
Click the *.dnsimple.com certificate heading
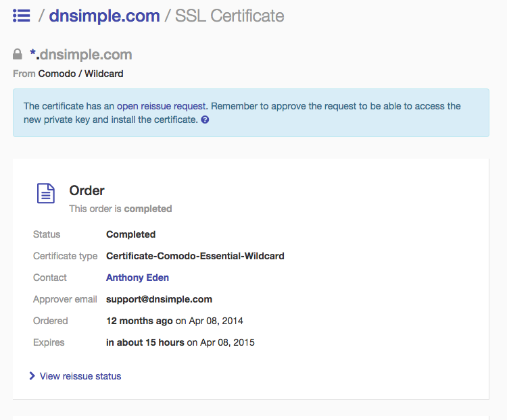pos(81,54)
